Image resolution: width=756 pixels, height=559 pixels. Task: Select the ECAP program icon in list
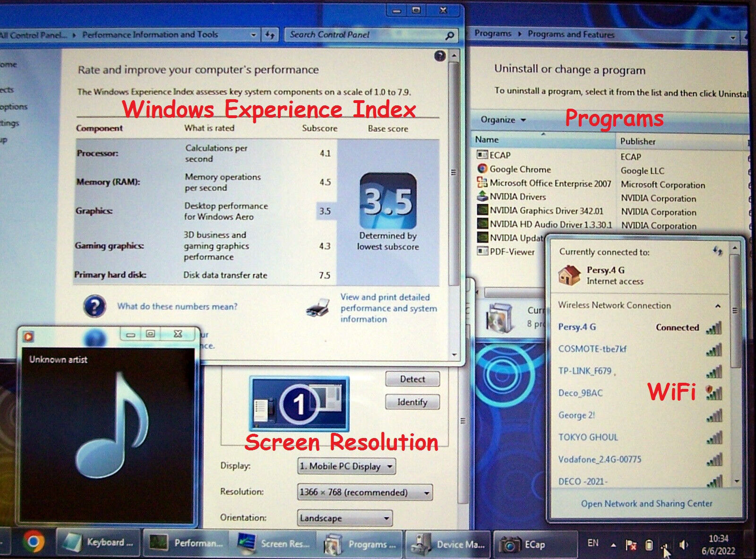482,155
